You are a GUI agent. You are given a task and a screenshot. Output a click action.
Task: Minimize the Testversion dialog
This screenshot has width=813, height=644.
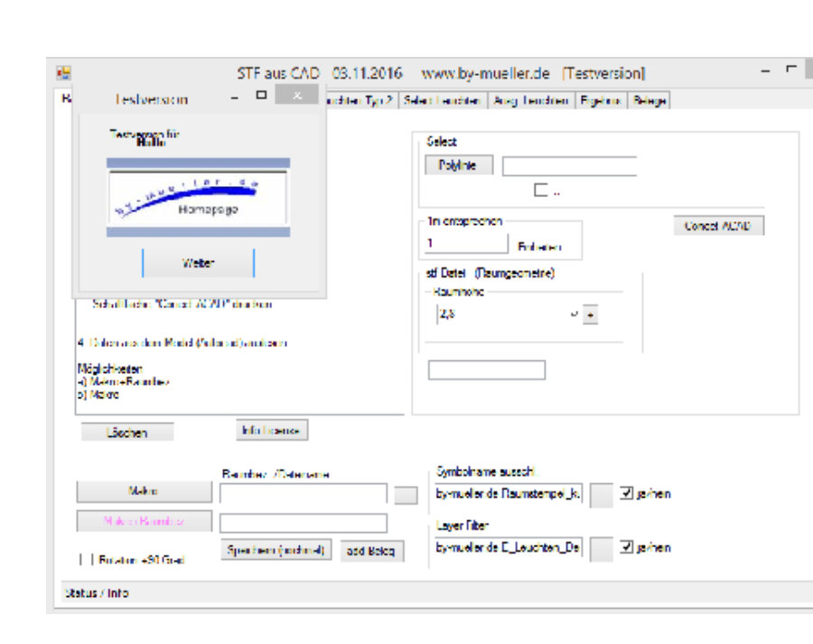(x=235, y=98)
